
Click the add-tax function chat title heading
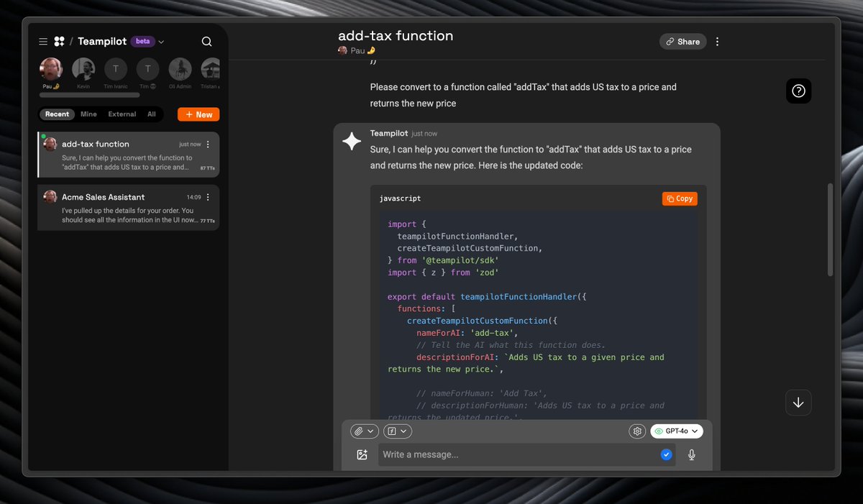tap(396, 35)
